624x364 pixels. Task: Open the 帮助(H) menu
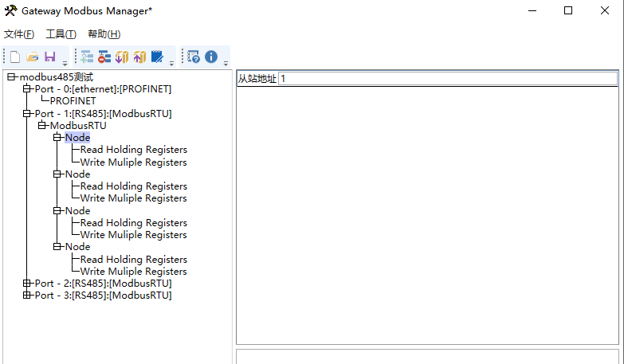coord(104,34)
